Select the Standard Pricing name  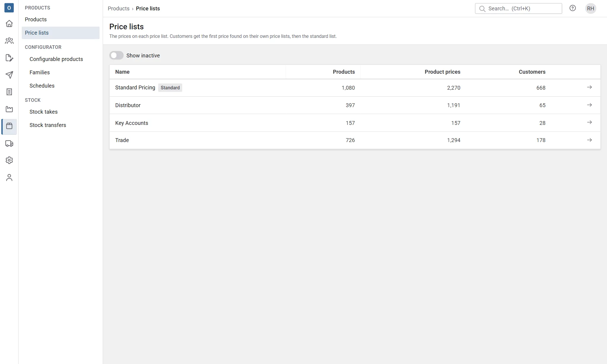coord(135,88)
